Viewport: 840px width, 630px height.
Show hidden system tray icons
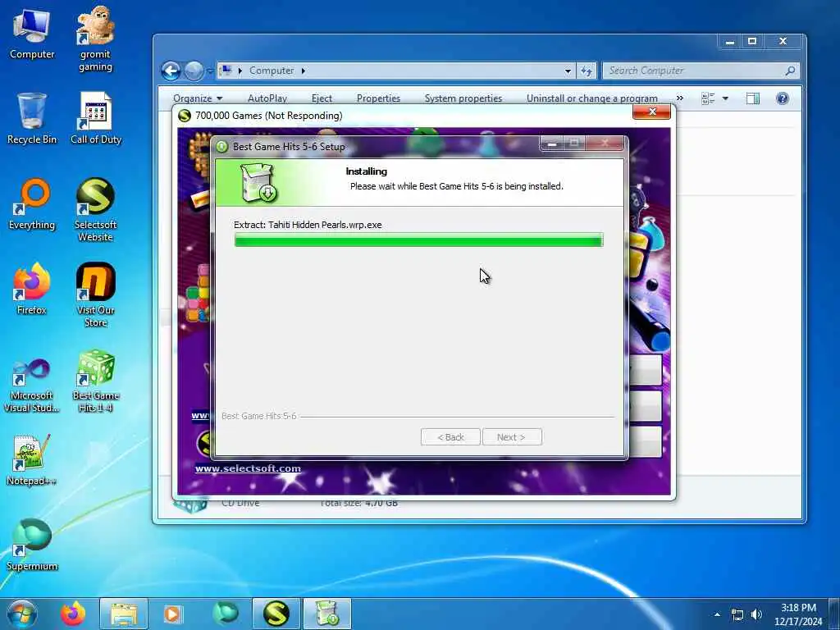pyautogui.click(x=717, y=614)
